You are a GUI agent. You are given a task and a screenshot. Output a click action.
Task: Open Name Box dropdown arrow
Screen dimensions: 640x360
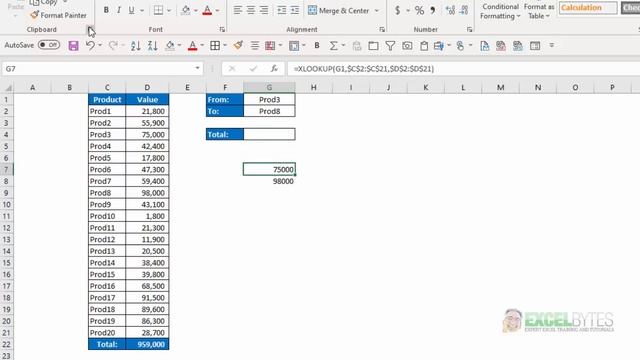click(198, 69)
